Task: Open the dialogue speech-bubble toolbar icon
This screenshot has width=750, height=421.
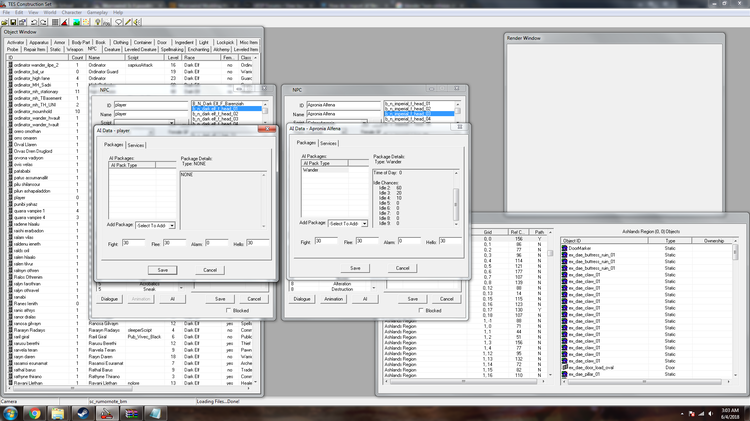Action: pyautogui.click(x=119, y=22)
